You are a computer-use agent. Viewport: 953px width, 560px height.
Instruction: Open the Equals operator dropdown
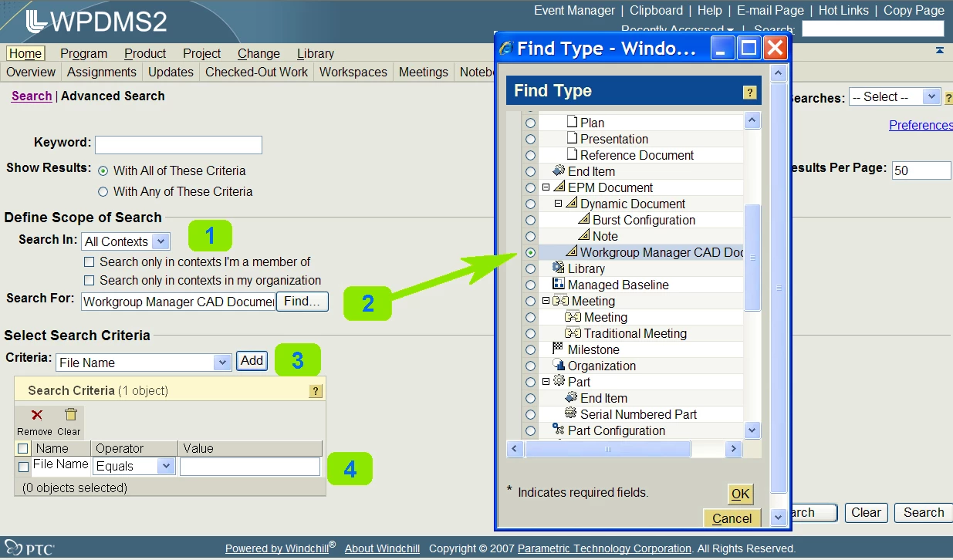(x=133, y=466)
